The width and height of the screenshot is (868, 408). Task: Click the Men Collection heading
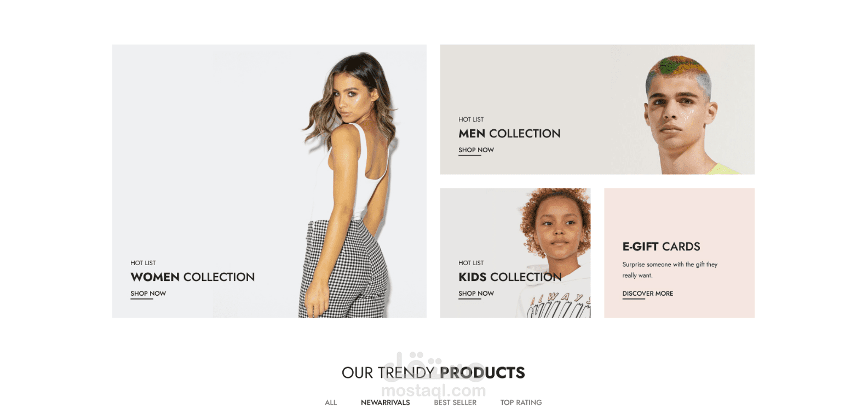click(509, 134)
